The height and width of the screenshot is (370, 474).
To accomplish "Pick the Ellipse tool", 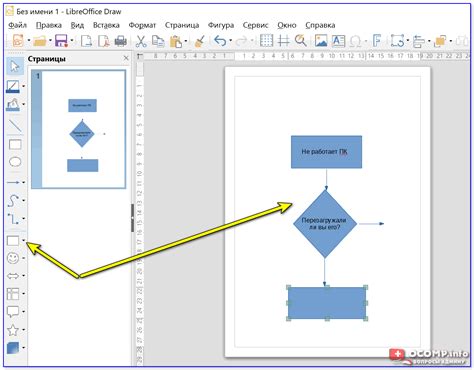I will (x=15, y=162).
